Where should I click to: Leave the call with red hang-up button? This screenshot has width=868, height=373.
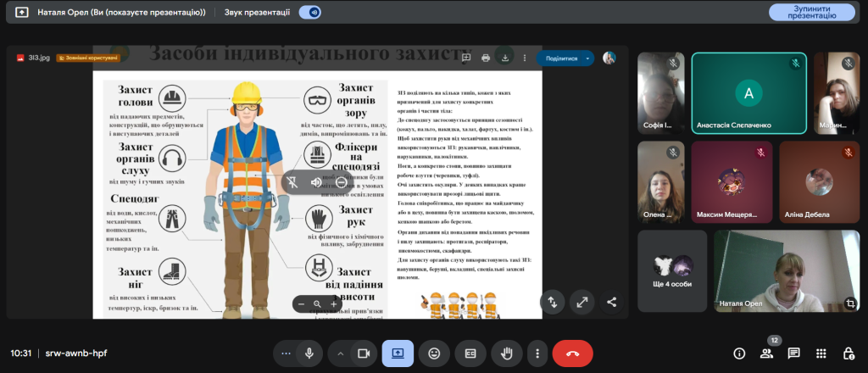[572, 353]
